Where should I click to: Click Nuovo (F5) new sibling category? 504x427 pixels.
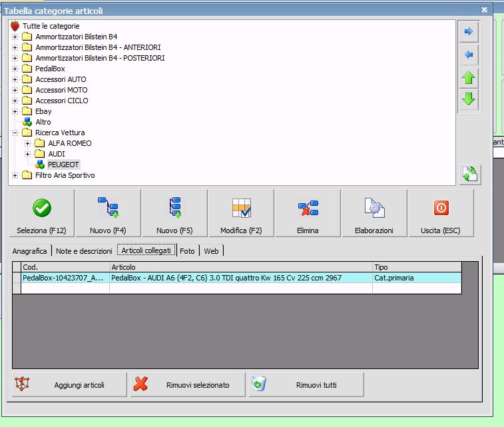pos(175,213)
